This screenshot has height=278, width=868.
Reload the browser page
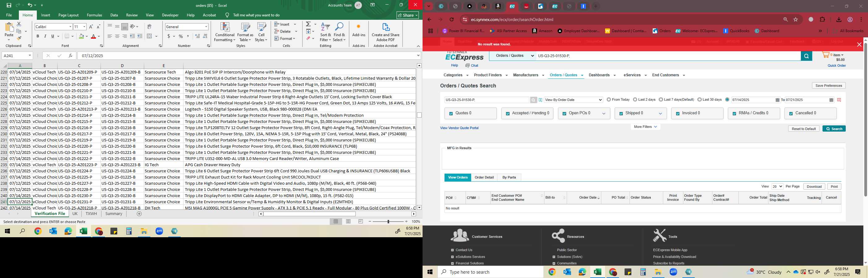coord(452,19)
